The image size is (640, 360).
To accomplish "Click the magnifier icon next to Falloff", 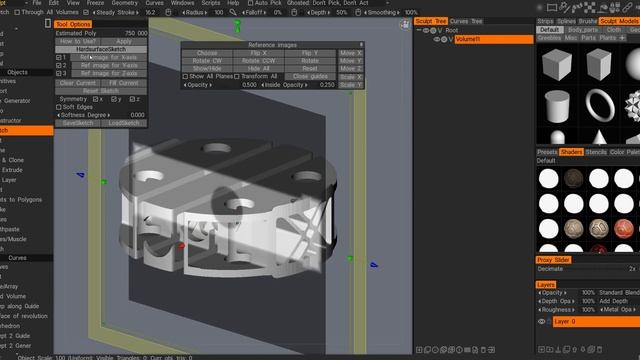I will pos(233,13).
